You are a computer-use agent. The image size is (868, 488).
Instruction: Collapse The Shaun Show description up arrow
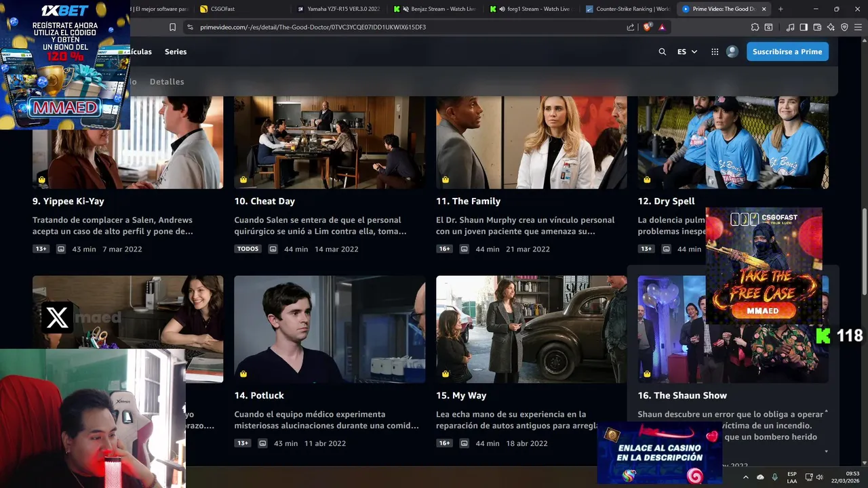[826, 412]
